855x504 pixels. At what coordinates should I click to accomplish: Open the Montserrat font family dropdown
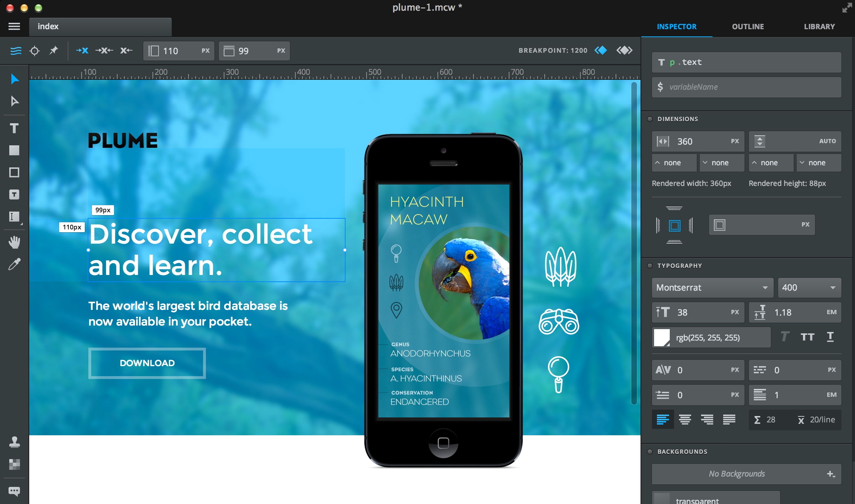712,288
